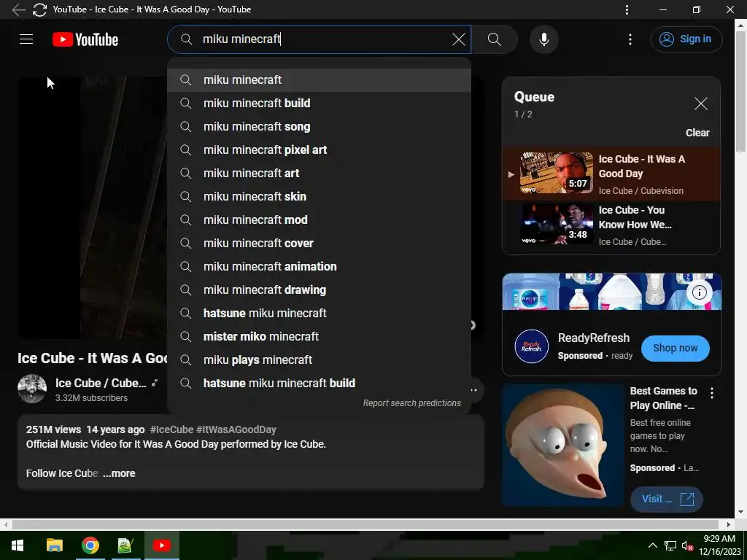Click the ReadyRefresh advertiser name
Screen dimensions: 747x560
pos(594,338)
